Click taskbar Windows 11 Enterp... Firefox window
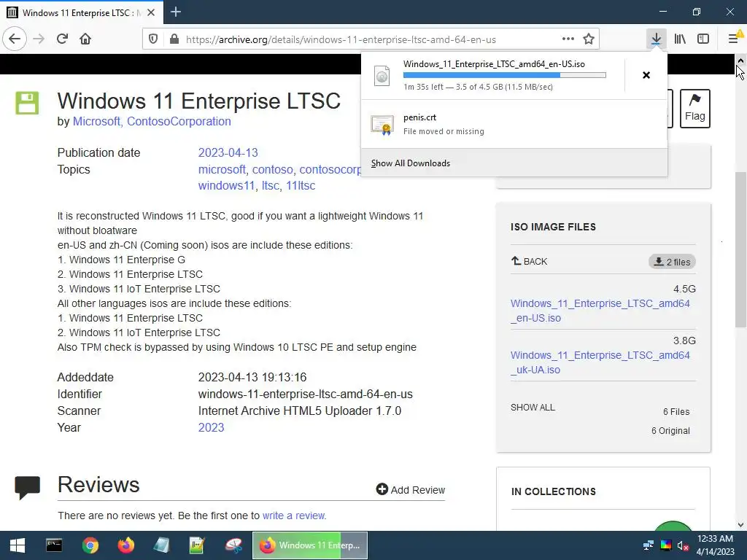 (309, 545)
